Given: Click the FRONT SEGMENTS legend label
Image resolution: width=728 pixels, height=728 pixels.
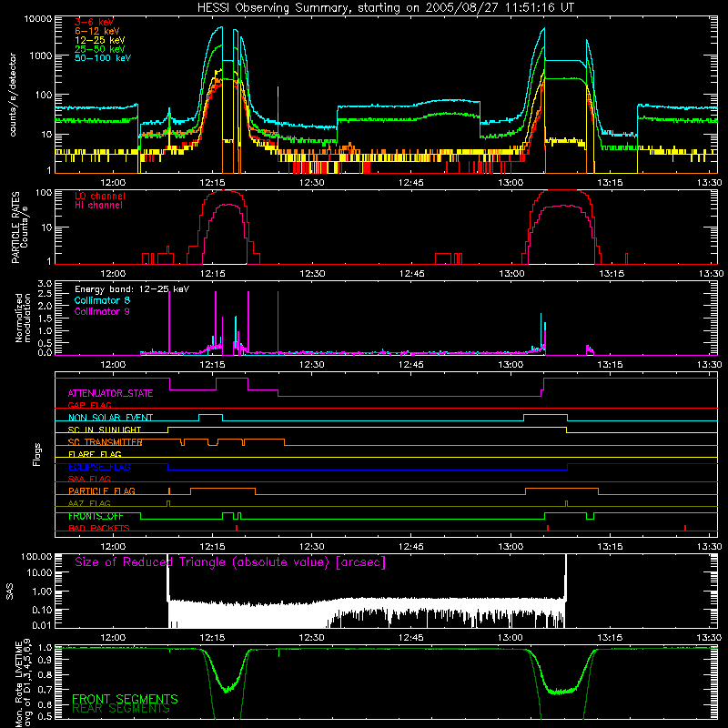Looking at the screenshot, I should point(125,699).
